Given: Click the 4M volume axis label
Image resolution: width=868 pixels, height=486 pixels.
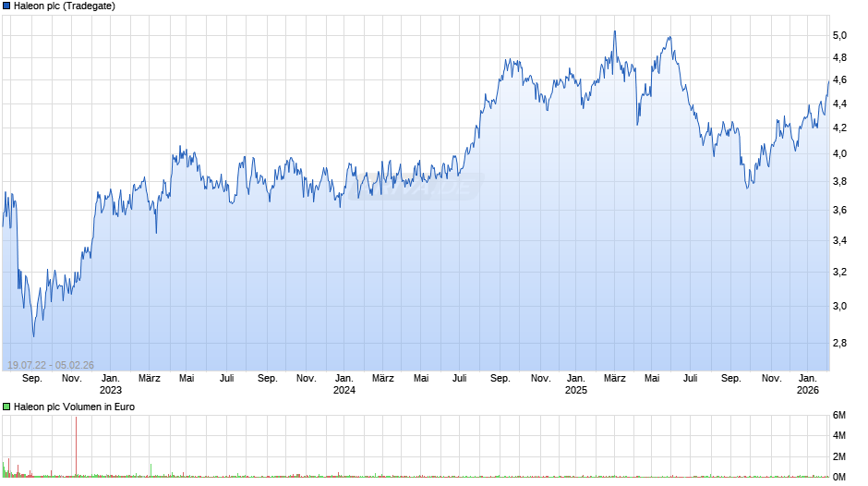Looking at the screenshot, I should click(839, 435).
